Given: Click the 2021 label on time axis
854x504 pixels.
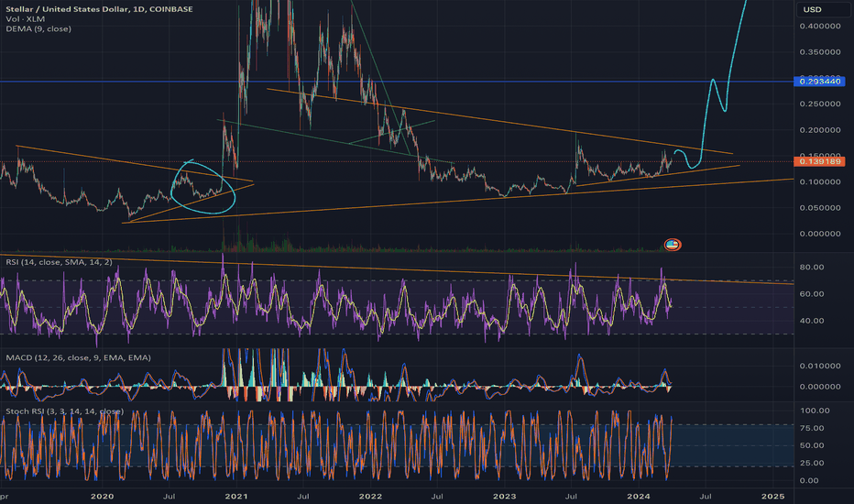Looking at the screenshot, I should click(x=235, y=496).
